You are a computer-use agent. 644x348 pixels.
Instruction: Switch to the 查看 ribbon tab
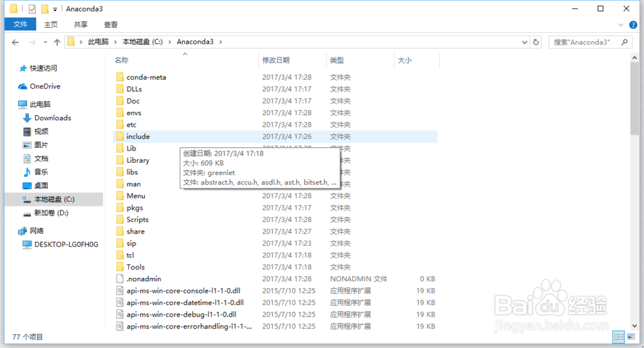point(111,24)
